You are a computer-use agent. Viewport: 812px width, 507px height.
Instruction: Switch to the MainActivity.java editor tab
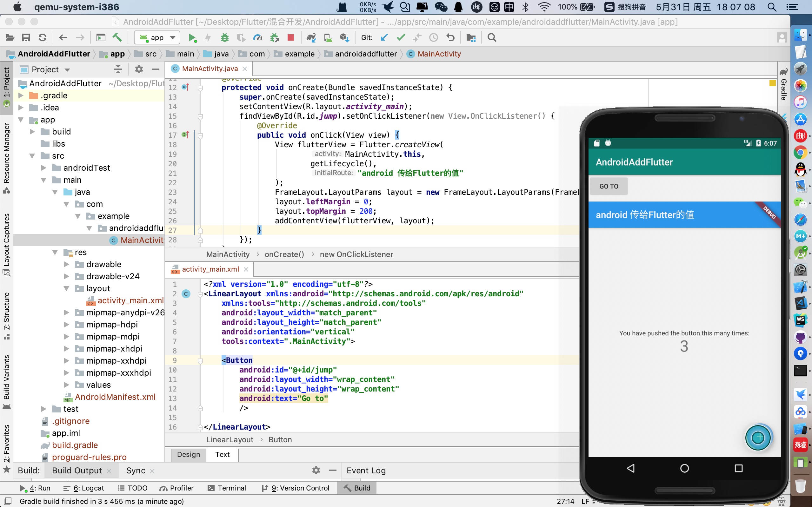pos(209,69)
